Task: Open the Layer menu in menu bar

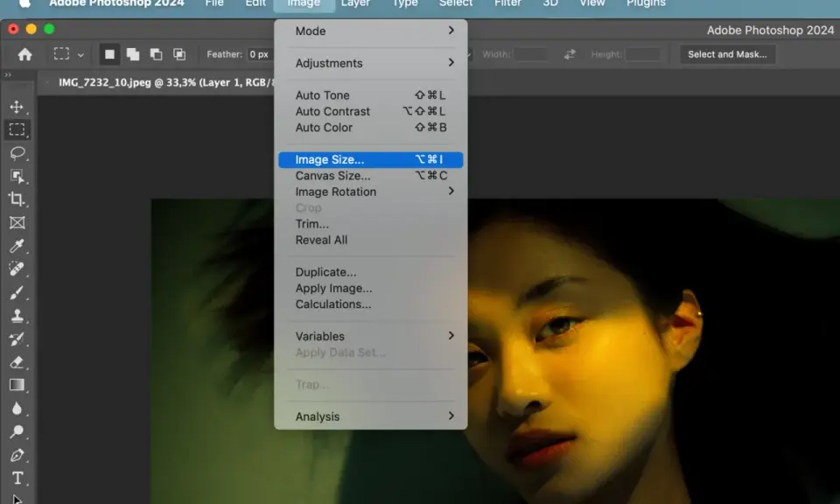Action: (355, 3)
